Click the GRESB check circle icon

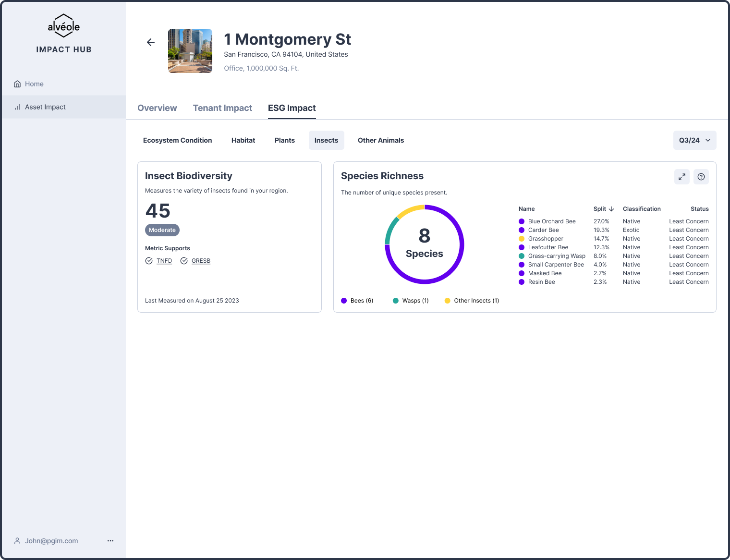coord(184,261)
